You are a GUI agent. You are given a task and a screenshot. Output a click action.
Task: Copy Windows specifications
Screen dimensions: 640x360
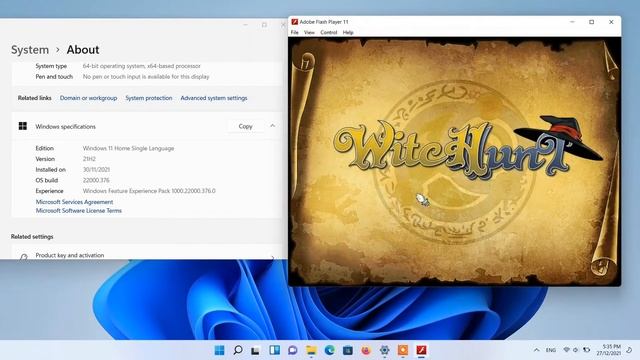[x=245, y=126]
